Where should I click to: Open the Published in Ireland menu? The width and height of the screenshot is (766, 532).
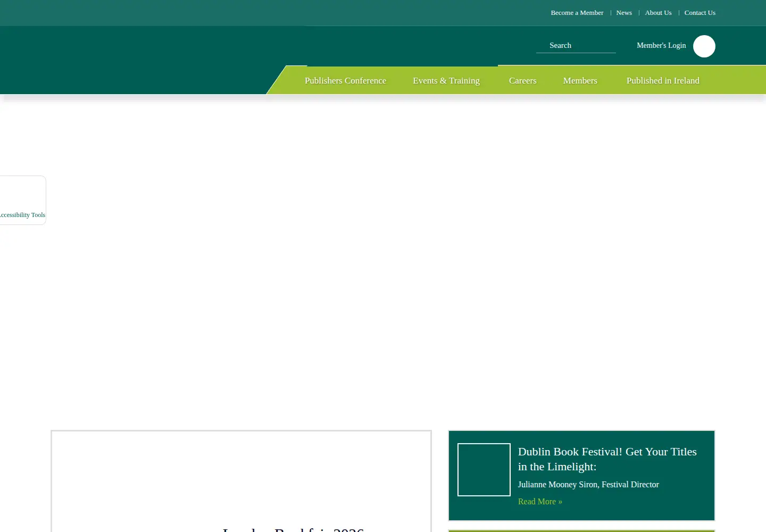[663, 81]
